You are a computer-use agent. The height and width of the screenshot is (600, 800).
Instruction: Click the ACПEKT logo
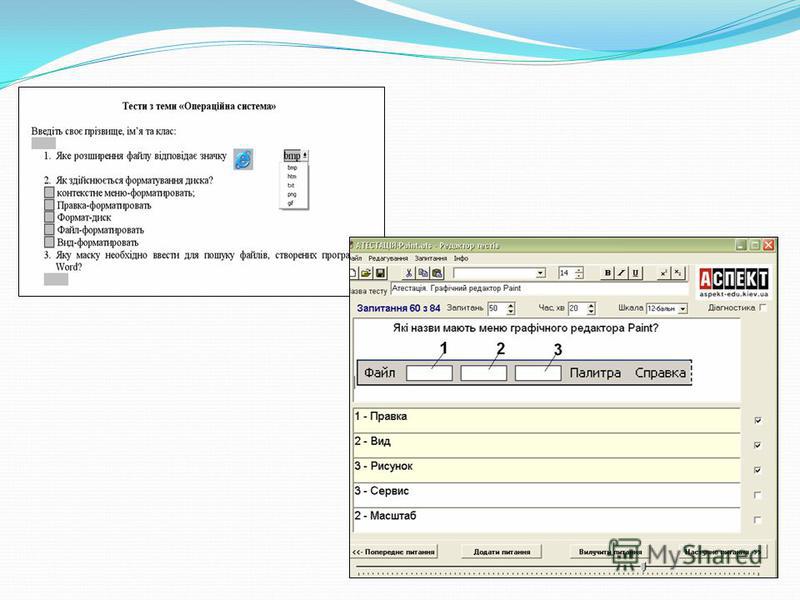pyautogui.click(x=733, y=283)
